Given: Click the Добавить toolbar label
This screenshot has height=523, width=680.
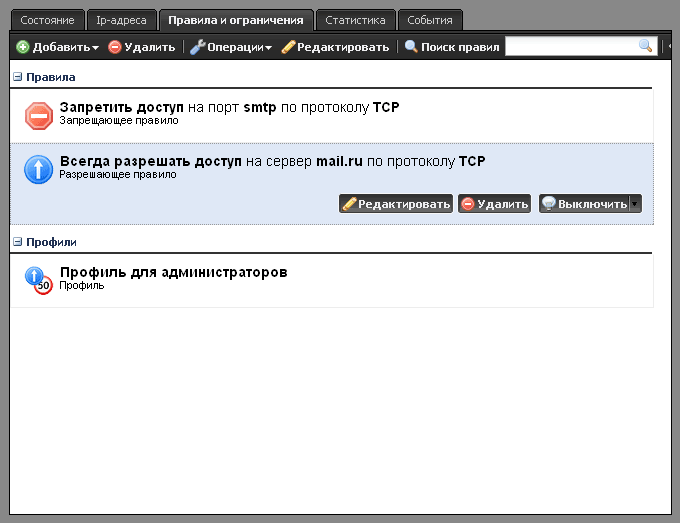Looking at the screenshot, I should tap(61, 47).
